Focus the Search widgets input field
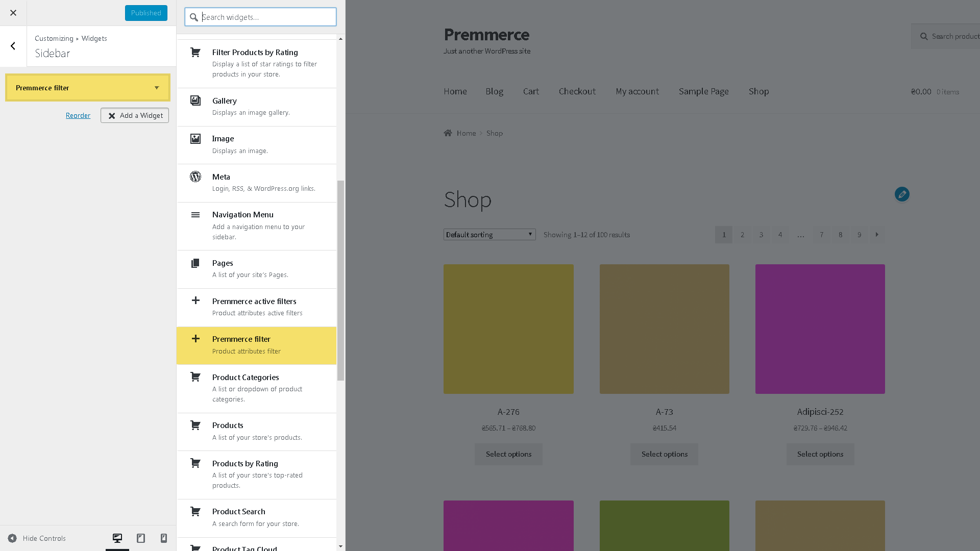The width and height of the screenshot is (980, 551). point(260,17)
